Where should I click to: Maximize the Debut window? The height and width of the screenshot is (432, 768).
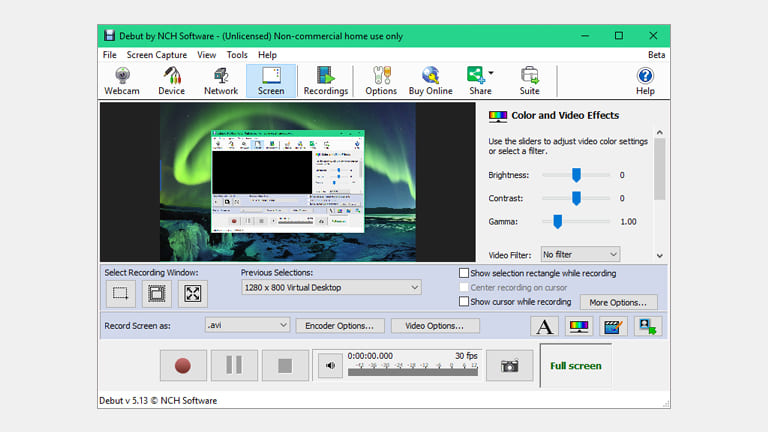tap(619, 36)
